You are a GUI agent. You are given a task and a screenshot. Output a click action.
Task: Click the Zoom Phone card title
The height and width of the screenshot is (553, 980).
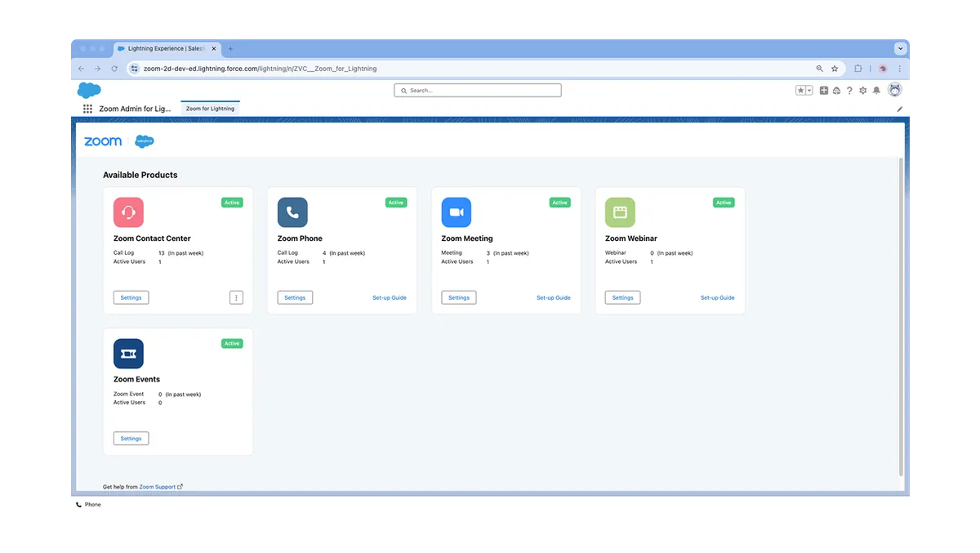pyautogui.click(x=300, y=239)
